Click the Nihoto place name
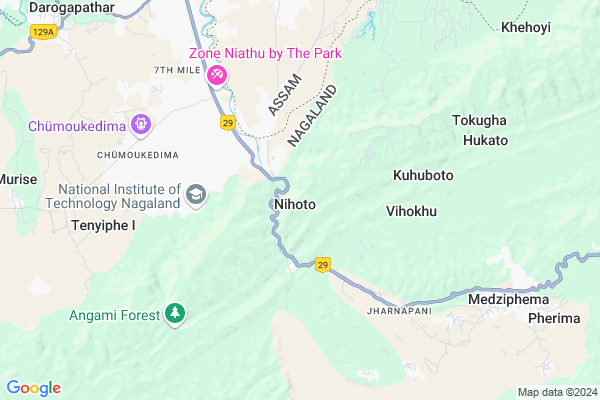Viewport: 600px width, 400px height. click(295, 204)
